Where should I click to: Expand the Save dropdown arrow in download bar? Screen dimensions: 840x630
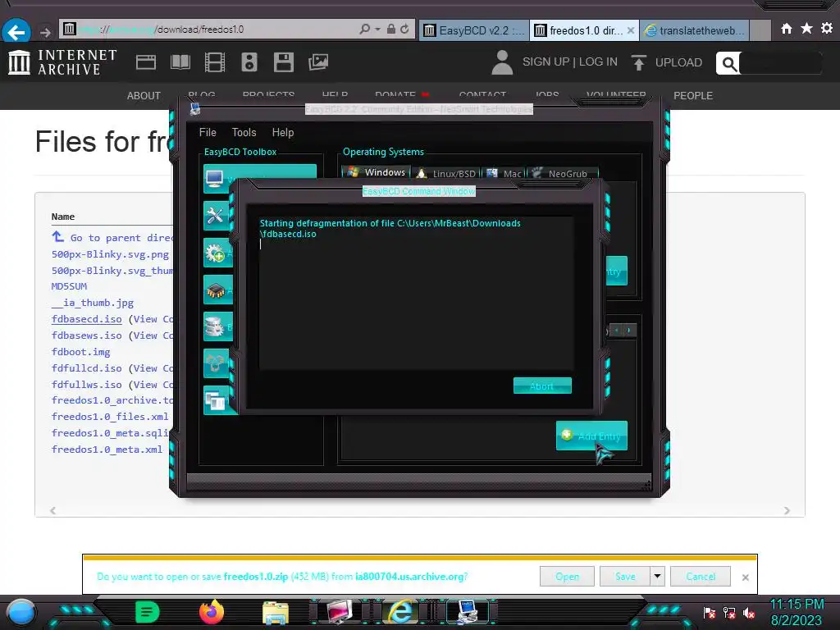coord(657,577)
